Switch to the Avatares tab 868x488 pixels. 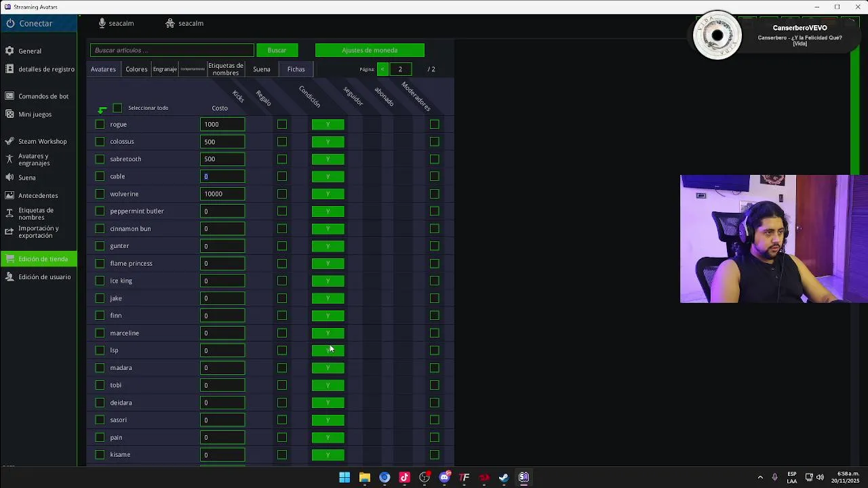[104, 69]
